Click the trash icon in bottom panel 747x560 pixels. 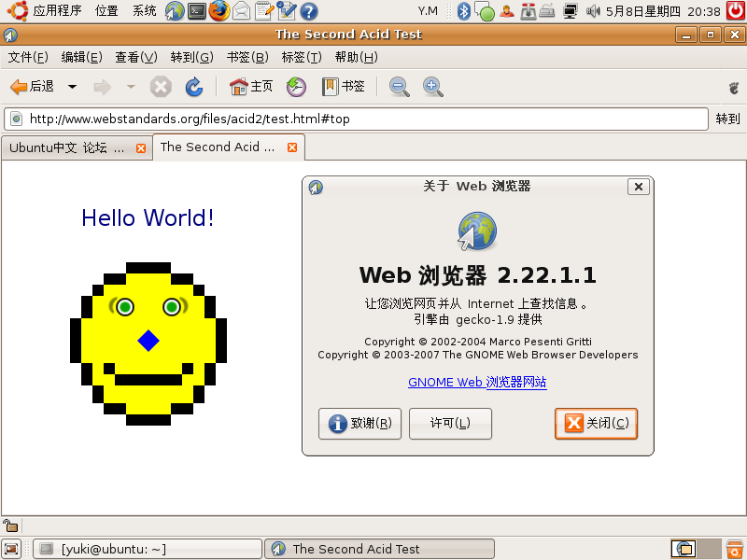click(735, 549)
